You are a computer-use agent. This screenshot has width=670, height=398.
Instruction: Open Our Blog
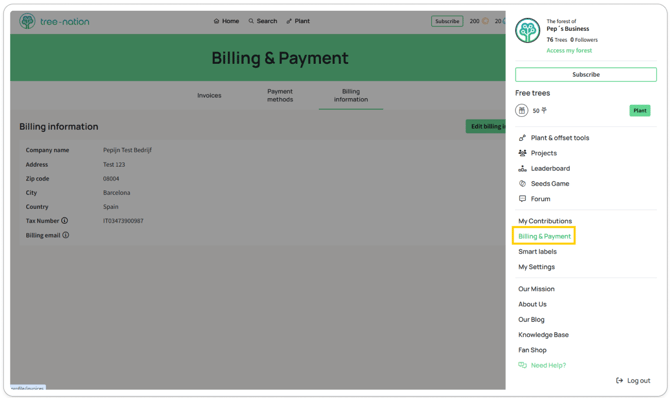click(x=531, y=319)
